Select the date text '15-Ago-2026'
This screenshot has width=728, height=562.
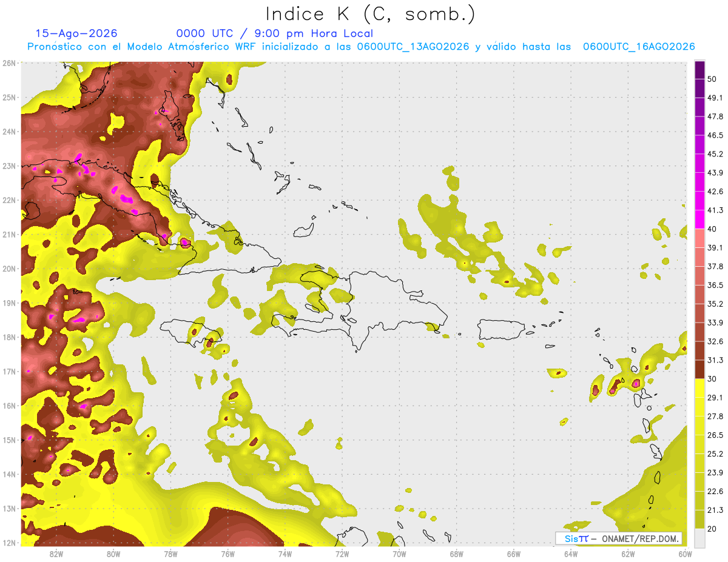76,33
